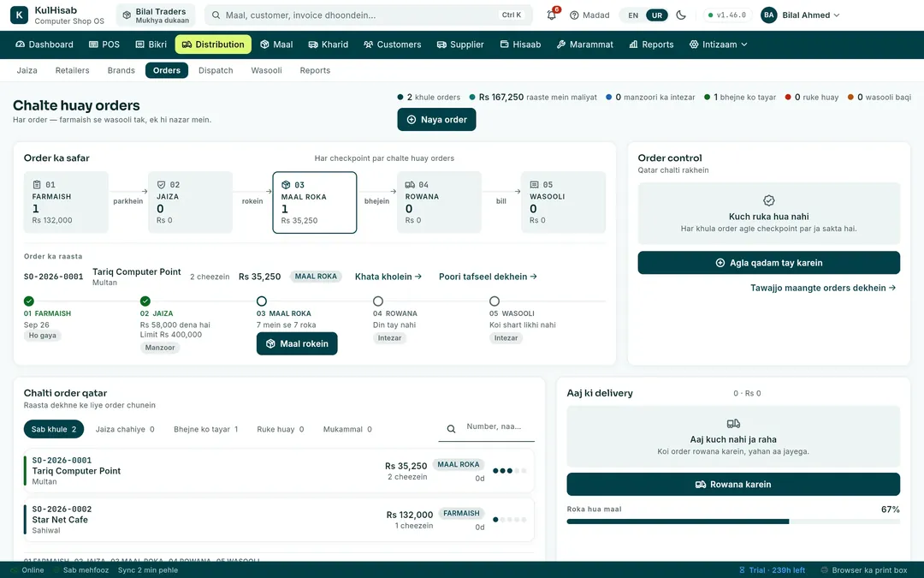Expand the Intizaam menu
This screenshot has width=924, height=578.
pyautogui.click(x=719, y=45)
